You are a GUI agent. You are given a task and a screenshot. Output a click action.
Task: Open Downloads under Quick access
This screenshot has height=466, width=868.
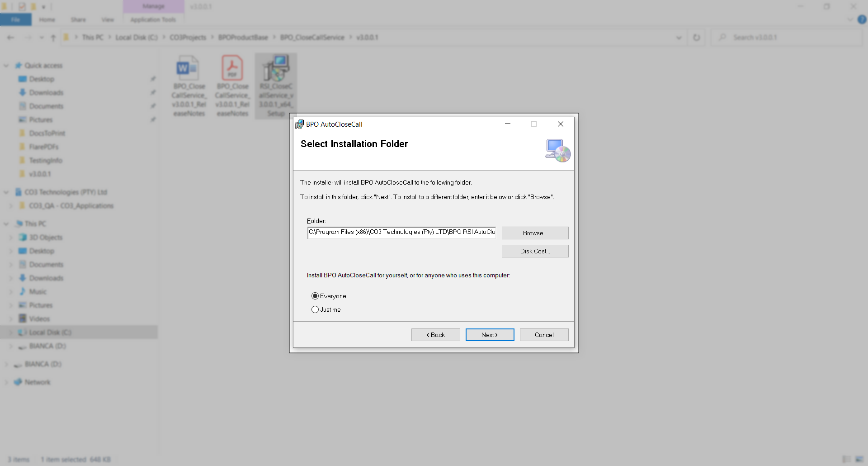pyautogui.click(x=46, y=93)
